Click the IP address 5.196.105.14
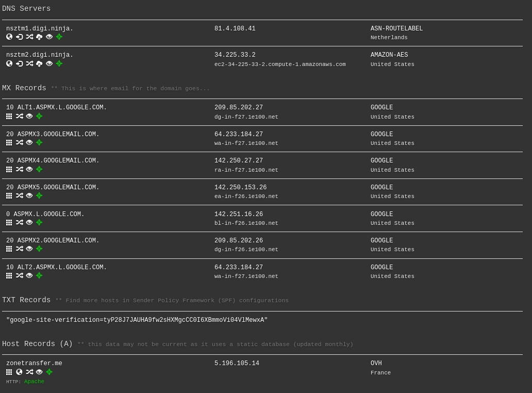 point(237,364)
